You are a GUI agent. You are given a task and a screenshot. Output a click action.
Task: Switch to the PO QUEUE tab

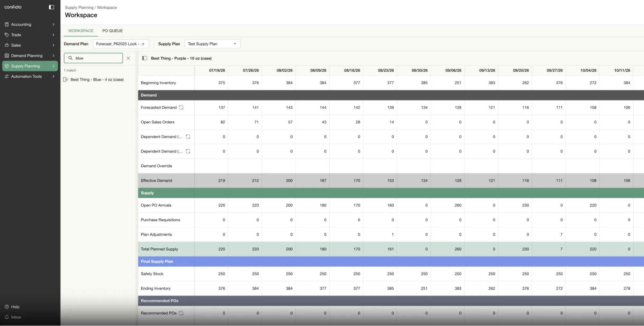coord(112,31)
